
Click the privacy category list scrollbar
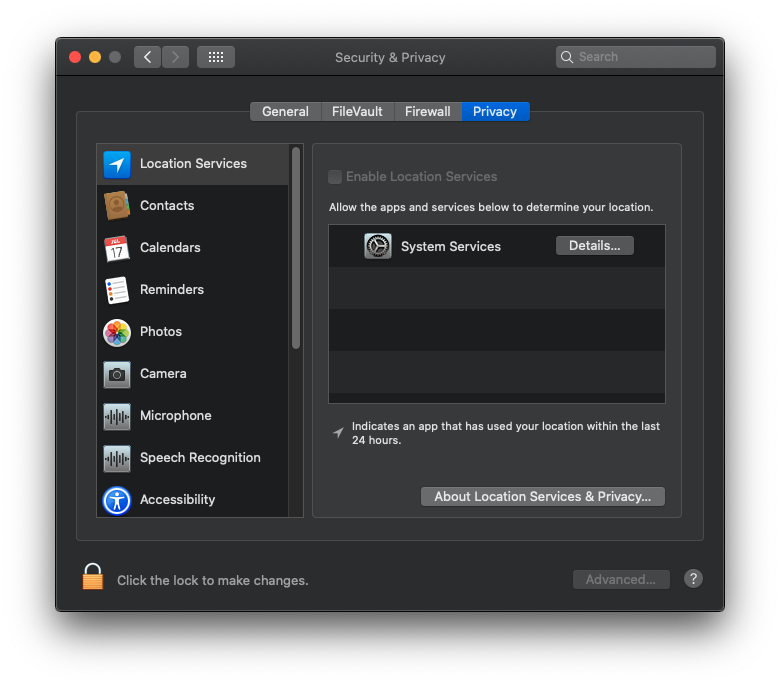click(296, 248)
